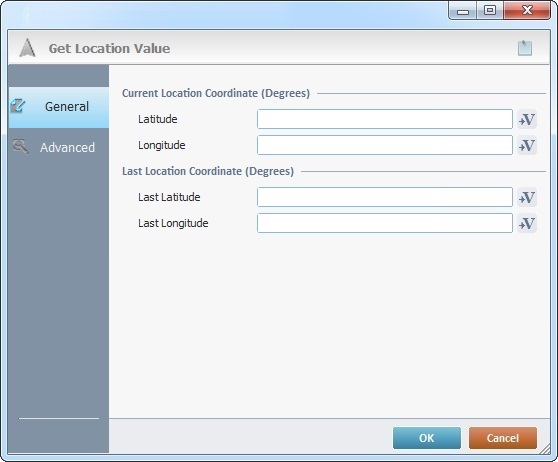
Task: Open variable picker for Longitude field
Action: click(x=527, y=145)
